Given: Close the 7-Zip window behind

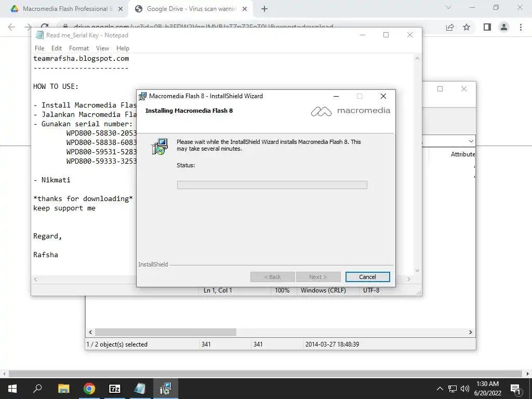Looking at the screenshot, I should (x=464, y=89).
